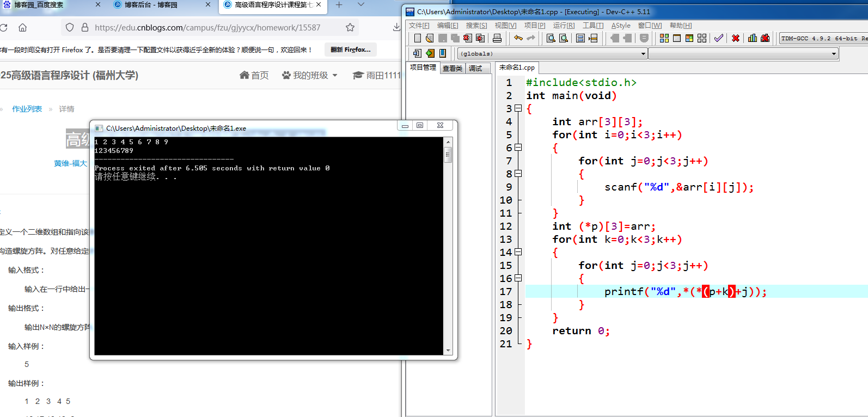Collapse code fold at line 6
The height and width of the screenshot is (417, 868).
coord(518,148)
